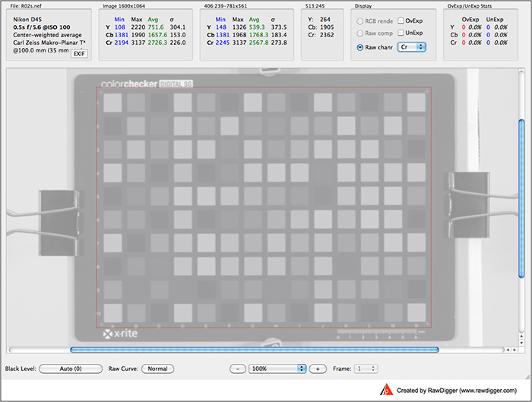This screenshot has height=402, width=532.
Task: Click the Cr max value 3137 in image stats
Action: tap(138, 43)
